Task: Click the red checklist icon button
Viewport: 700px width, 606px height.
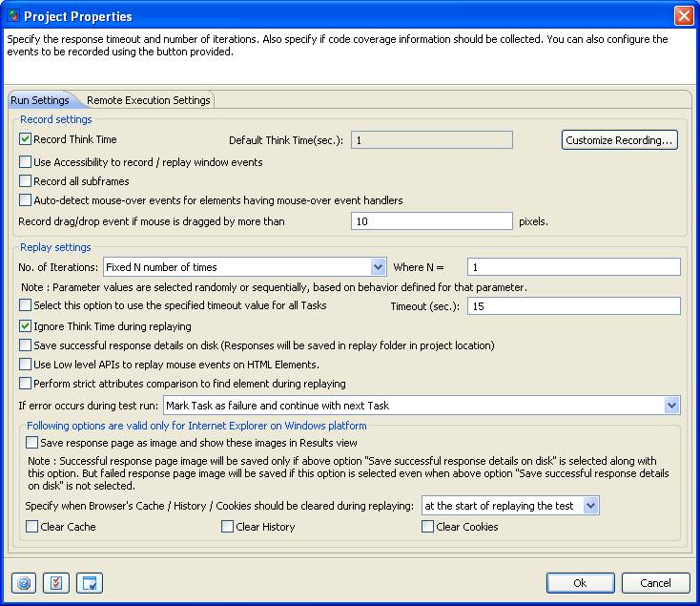Action: 56,583
